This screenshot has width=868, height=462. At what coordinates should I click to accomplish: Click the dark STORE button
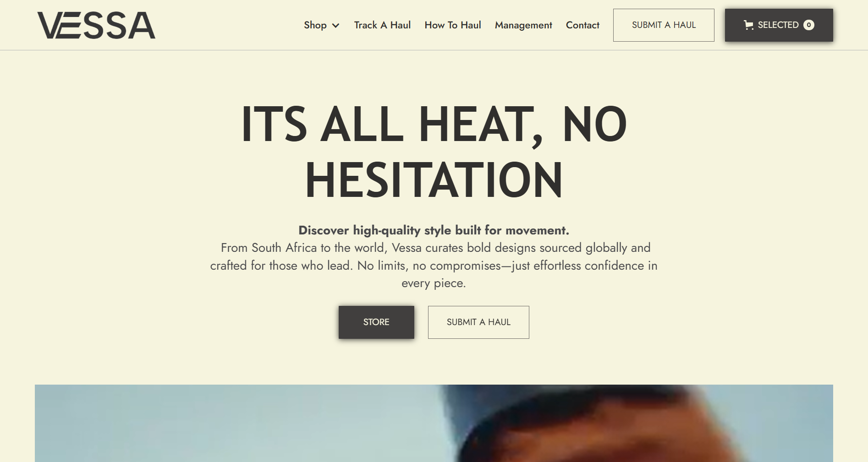click(x=376, y=322)
